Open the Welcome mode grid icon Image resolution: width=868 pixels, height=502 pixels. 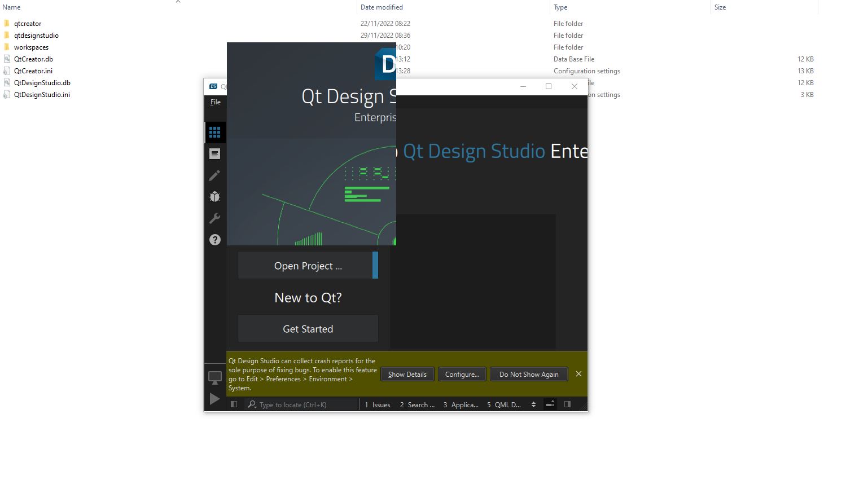pos(214,133)
